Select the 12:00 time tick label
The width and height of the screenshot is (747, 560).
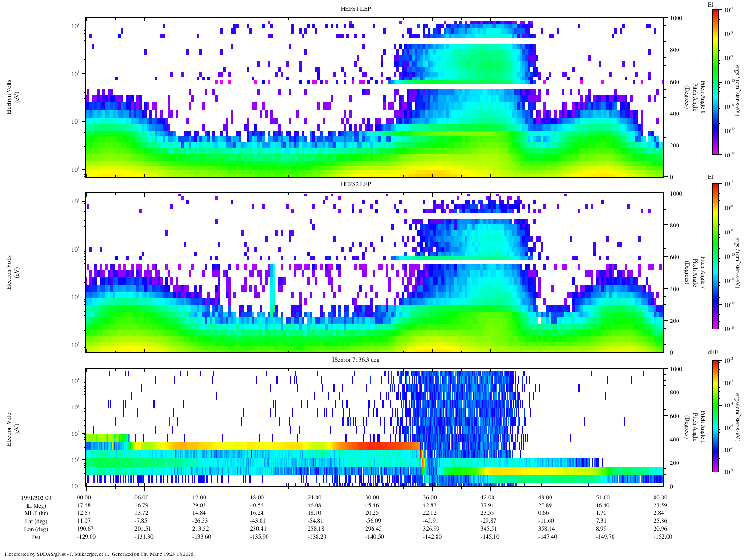point(199,498)
